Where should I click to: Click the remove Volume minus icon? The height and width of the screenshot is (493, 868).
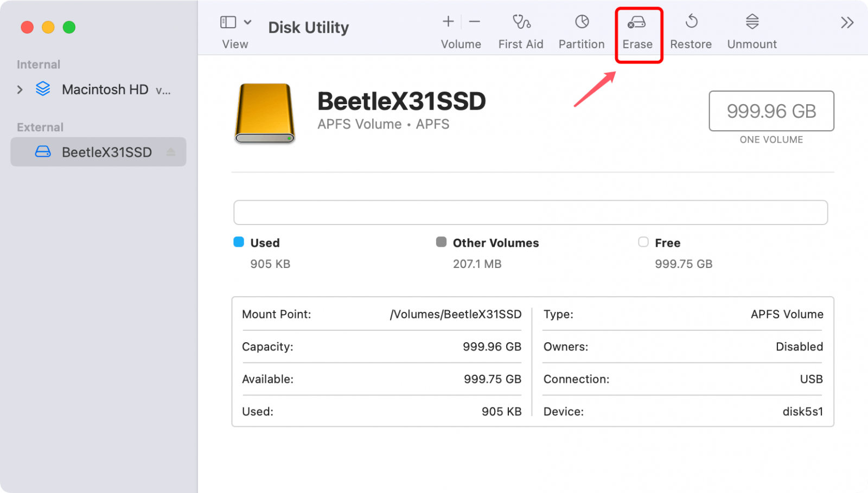pos(474,22)
